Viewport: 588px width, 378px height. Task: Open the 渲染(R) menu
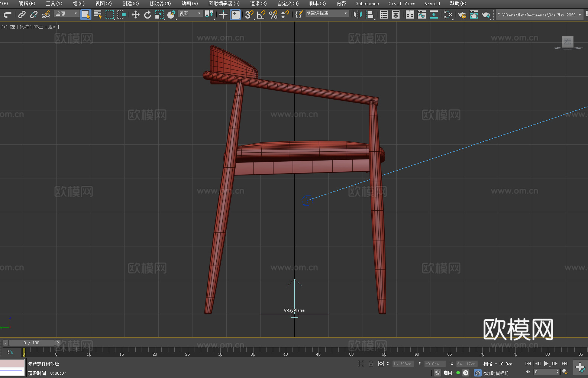(x=258, y=3)
